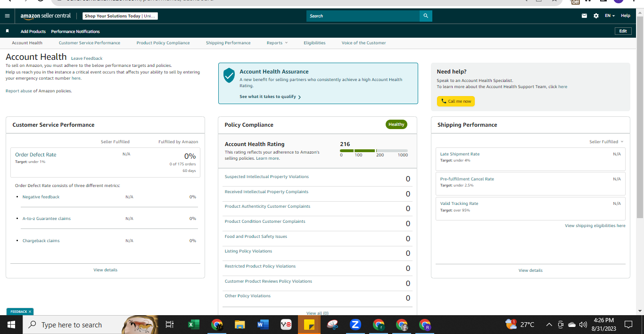This screenshot has height=334, width=644.
Task: Open Performance Notifications
Action: (75, 32)
